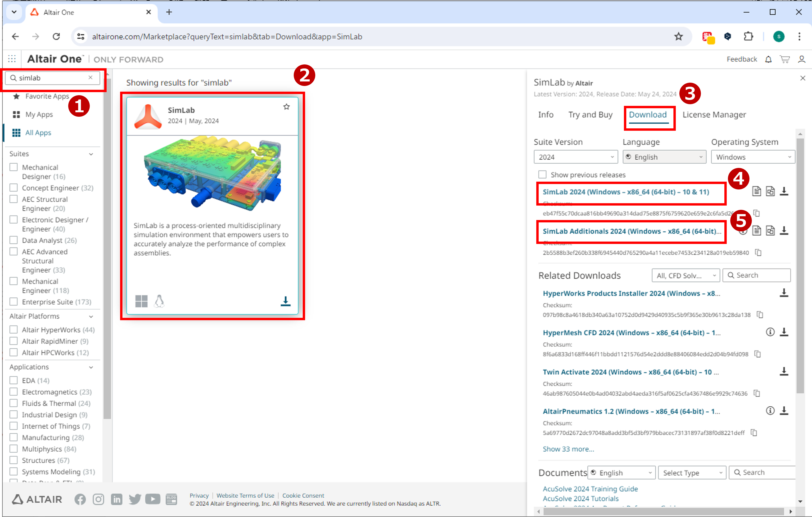Open Altair YouTube channel icon

(x=153, y=499)
